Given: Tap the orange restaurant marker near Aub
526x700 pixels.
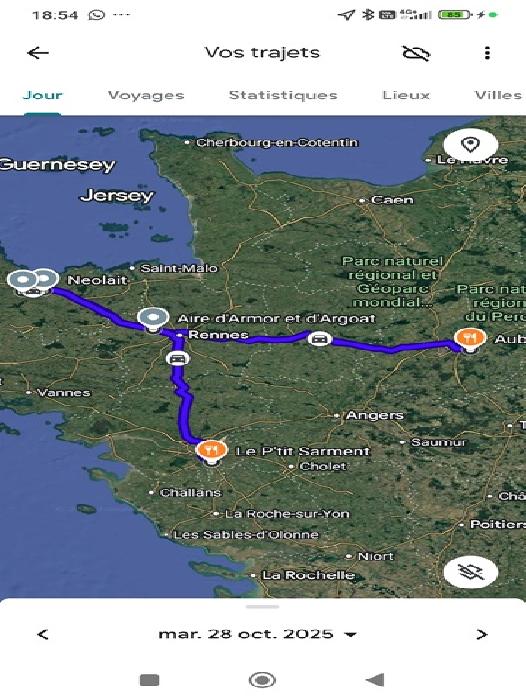Looking at the screenshot, I should pos(470,339).
